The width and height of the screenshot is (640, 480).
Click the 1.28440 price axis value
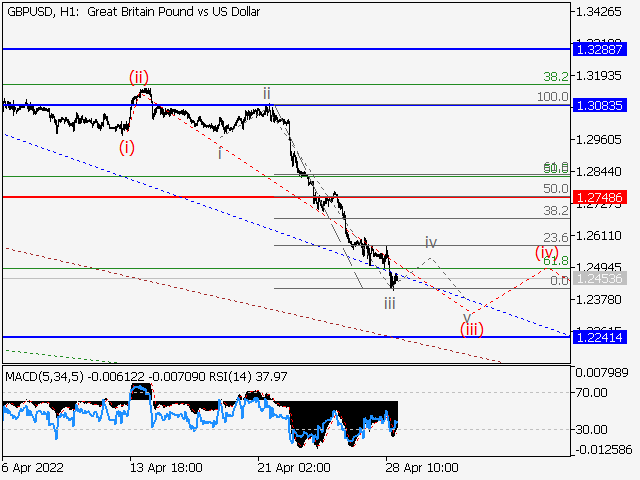[598, 172]
